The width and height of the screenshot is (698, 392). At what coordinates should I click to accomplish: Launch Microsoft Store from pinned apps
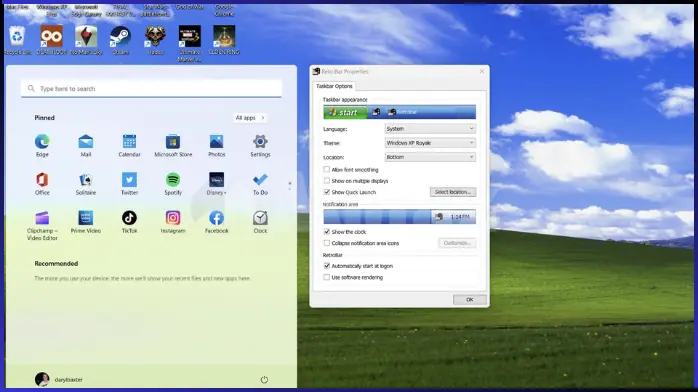pyautogui.click(x=173, y=145)
